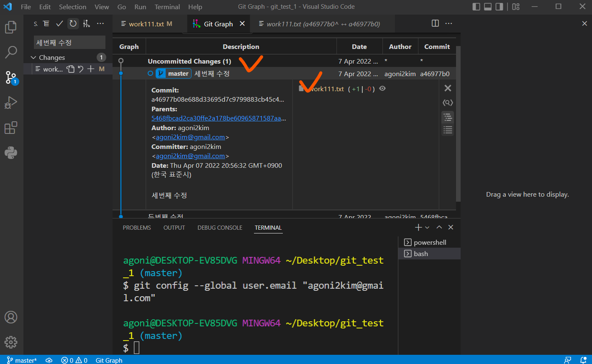The height and width of the screenshot is (364, 592).
Task: Select the powershell terminal
Action: (429, 242)
